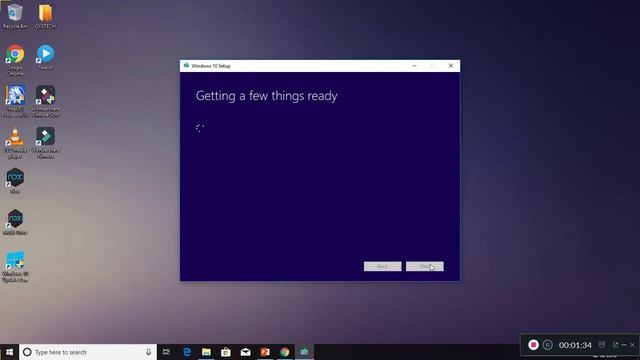This screenshot has width=640, height=360.
Task: Click the taskbar search box
Action: (x=88, y=352)
